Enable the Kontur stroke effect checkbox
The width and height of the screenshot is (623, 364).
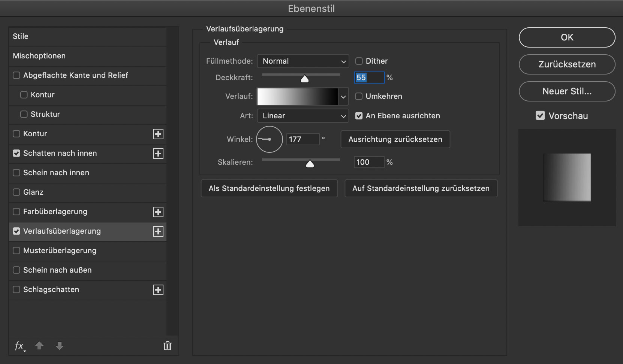tap(16, 134)
